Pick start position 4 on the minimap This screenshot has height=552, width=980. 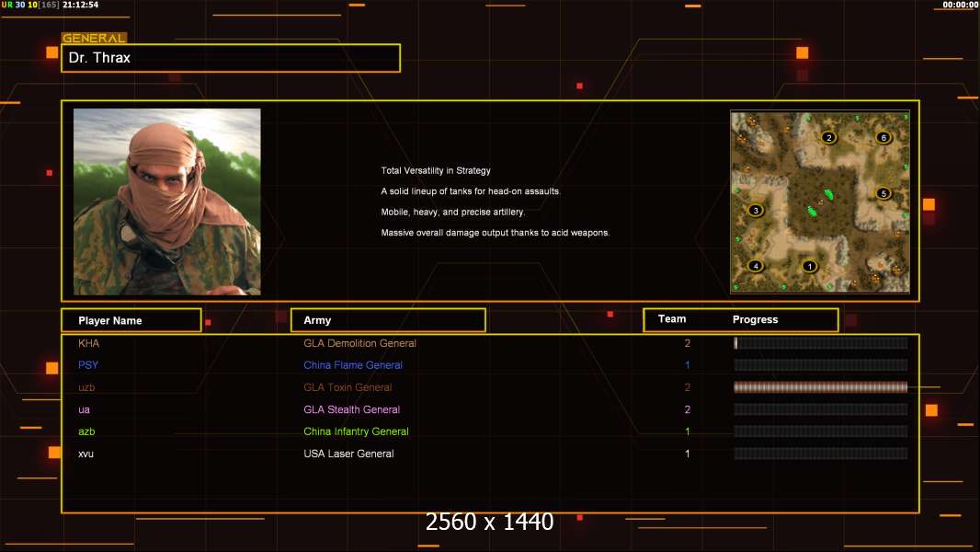click(x=756, y=266)
